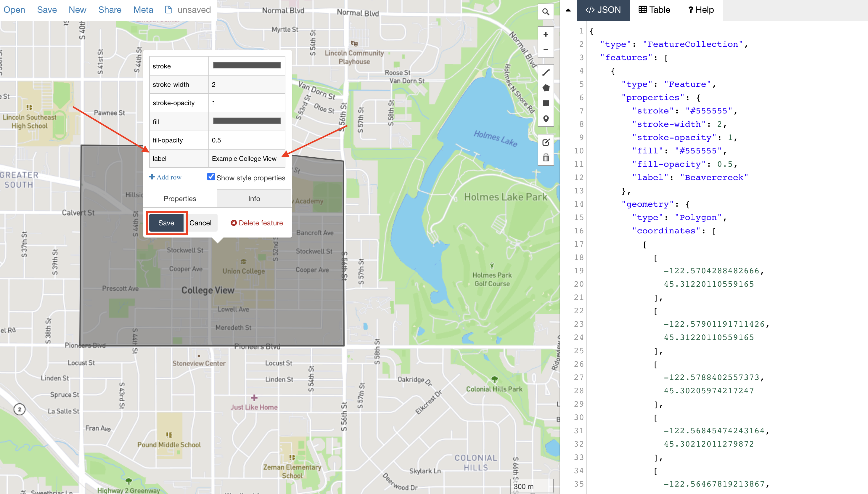Select the draw polygon tool
Screen dimensions: 868x494
click(546, 88)
